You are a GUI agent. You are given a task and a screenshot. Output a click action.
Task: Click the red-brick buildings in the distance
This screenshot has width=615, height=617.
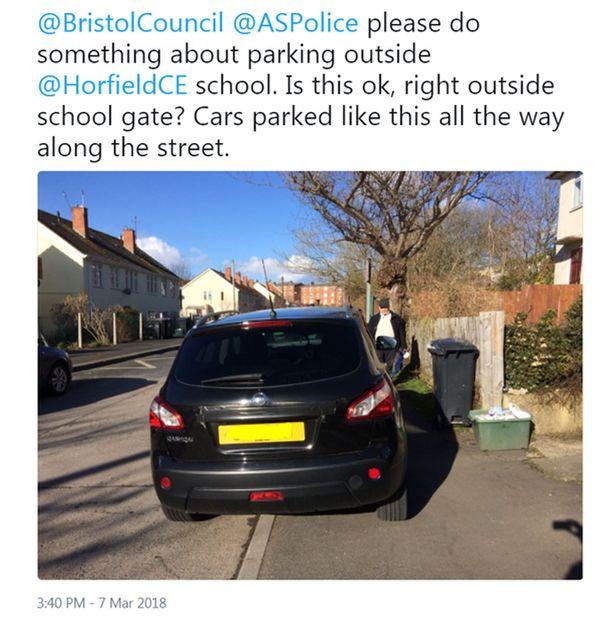322,293
